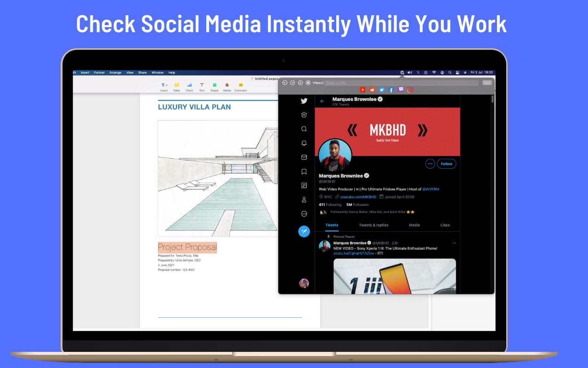The width and height of the screenshot is (588, 368).
Task: Click the Text tool in Pages toolbar
Action: pos(202,86)
